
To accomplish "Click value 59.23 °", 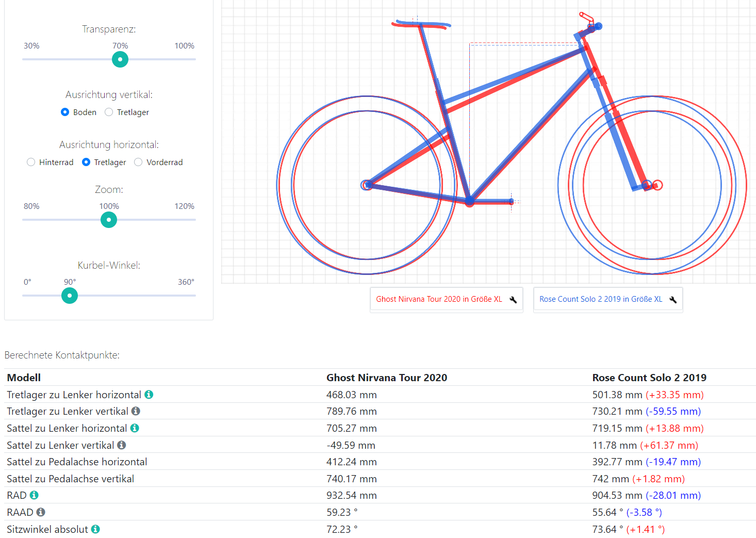I will tap(342, 512).
